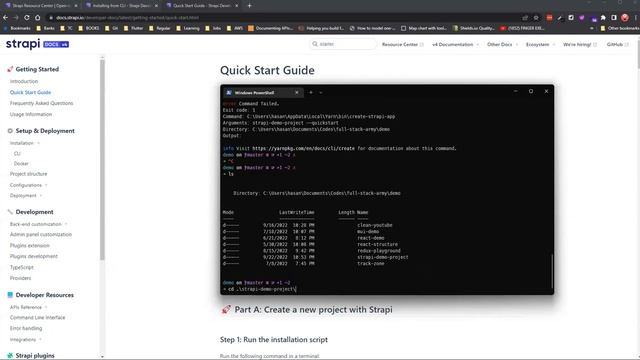
Task: Open the Resource Center link
Action: click(402, 44)
